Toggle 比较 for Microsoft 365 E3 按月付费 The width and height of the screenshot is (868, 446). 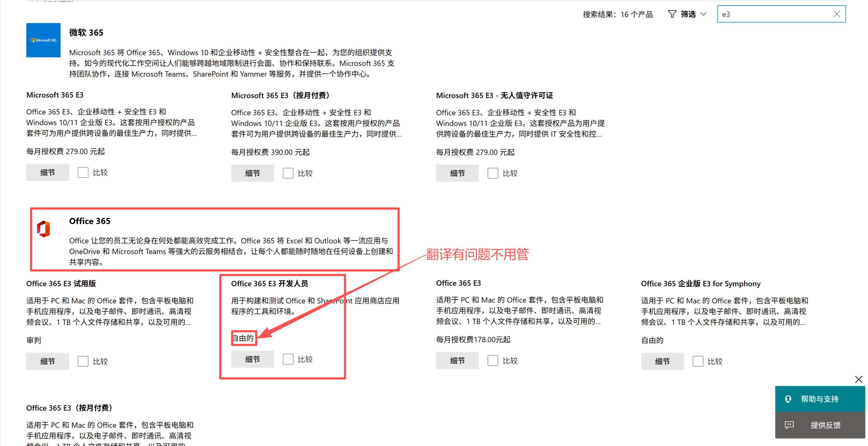point(288,173)
